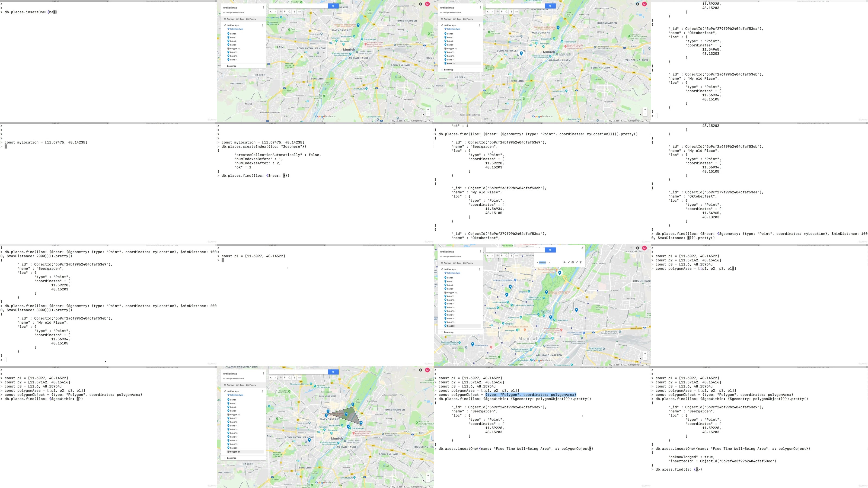Open the paint bucket style icon

(x=565, y=263)
